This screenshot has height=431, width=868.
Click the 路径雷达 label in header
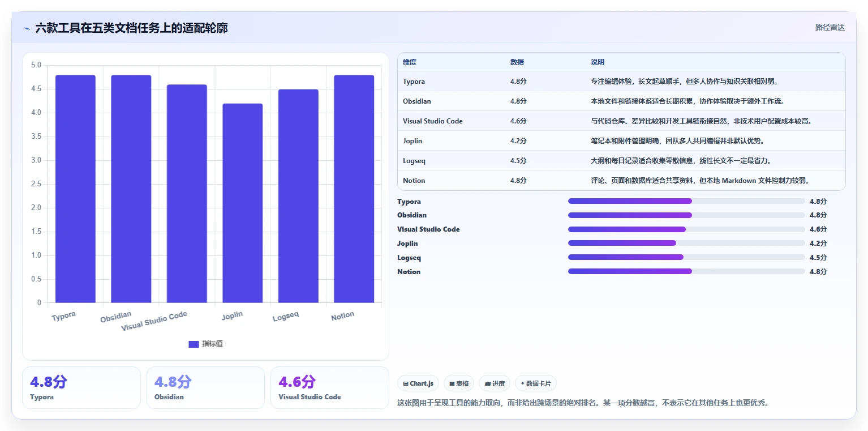[830, 27]
